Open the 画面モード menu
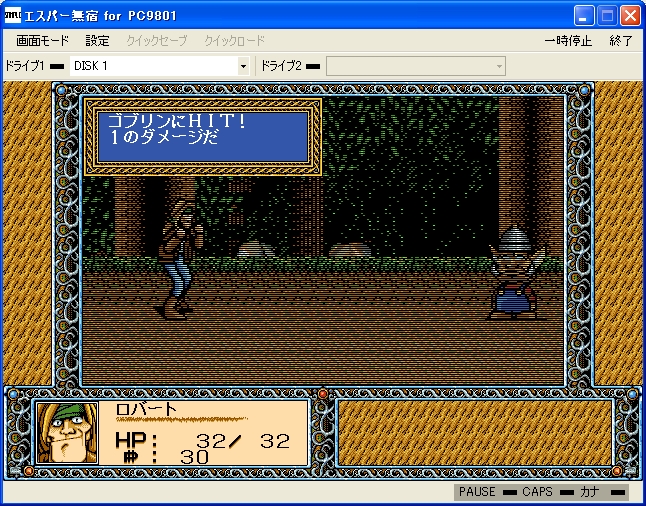The image size is (646, 506). tap(42, 41)
